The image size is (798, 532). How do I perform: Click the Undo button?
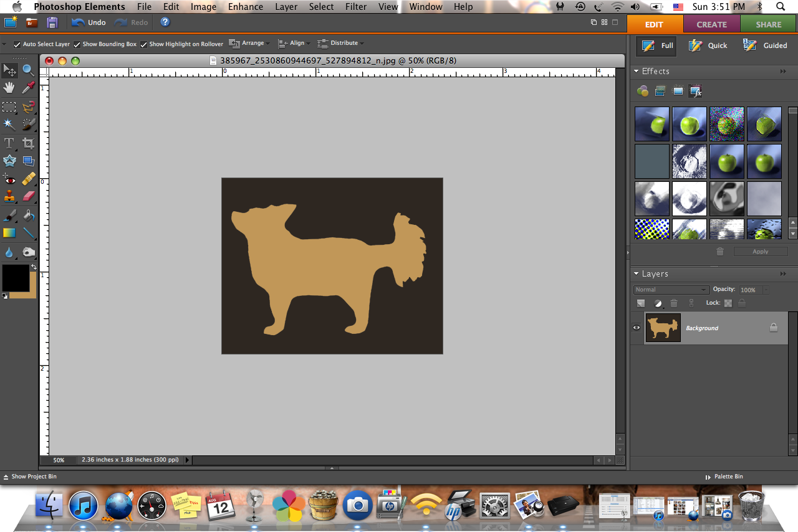pos(89,22)
